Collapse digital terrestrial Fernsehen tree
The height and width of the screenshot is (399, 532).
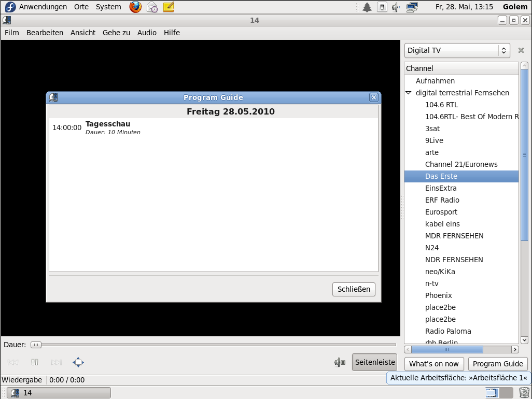click(409, 93)
